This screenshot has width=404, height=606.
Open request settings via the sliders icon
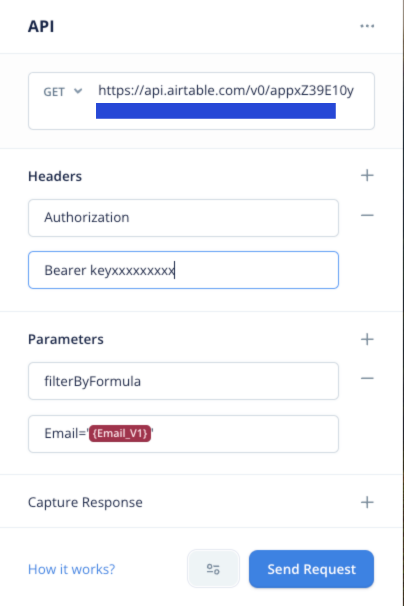tap(213, 569)
